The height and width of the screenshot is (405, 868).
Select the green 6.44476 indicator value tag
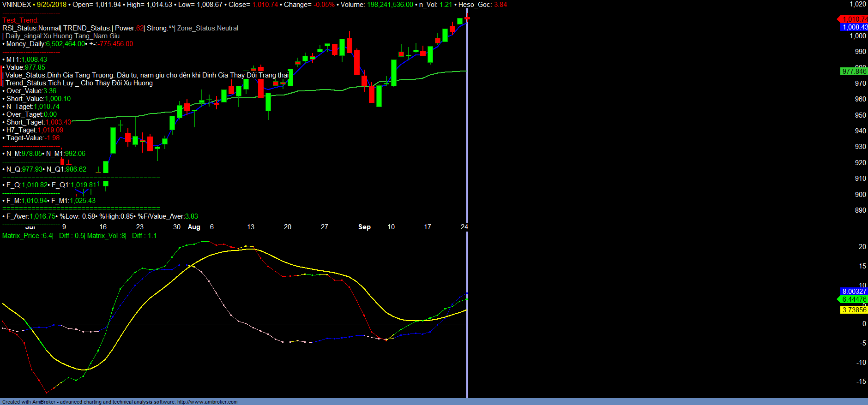click(854, 299)
